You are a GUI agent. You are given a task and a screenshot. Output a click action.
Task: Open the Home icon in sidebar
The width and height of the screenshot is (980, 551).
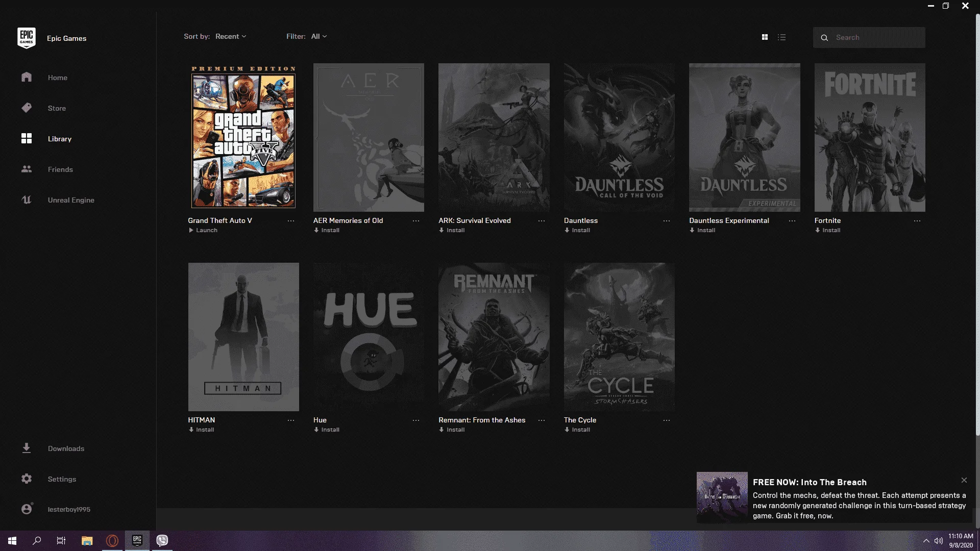pyautogui.click(x=27, y=77)
